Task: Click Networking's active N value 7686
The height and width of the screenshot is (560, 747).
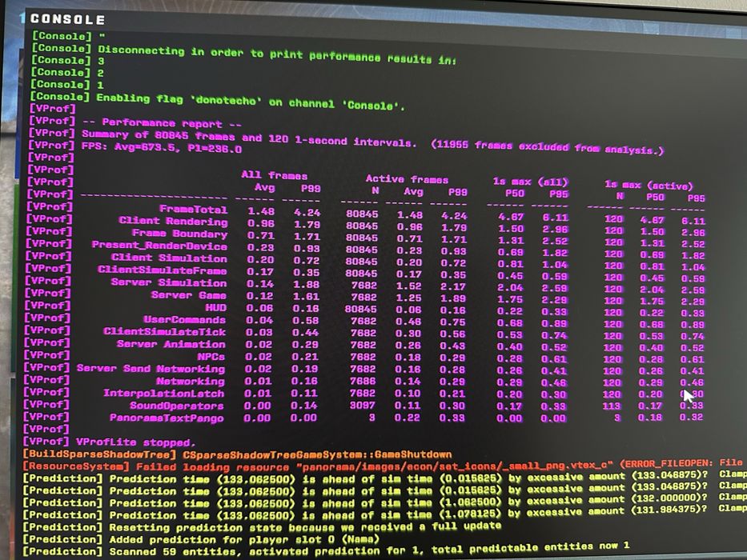Action: pos(363,381)
